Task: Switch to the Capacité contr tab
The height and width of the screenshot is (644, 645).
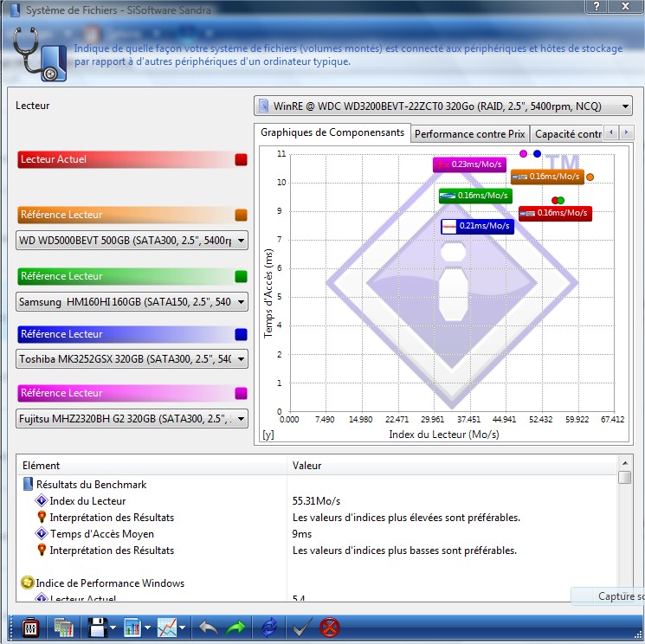Action: tap(567, 134)
